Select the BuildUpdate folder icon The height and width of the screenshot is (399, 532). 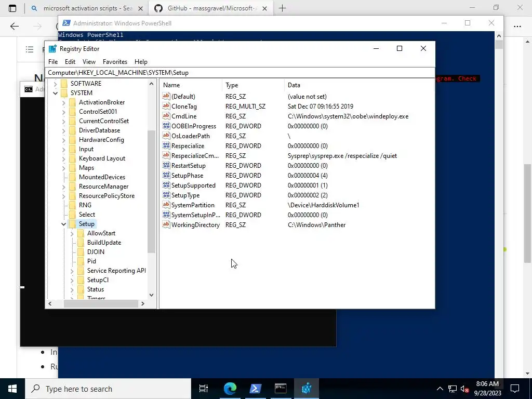(81, 243)
